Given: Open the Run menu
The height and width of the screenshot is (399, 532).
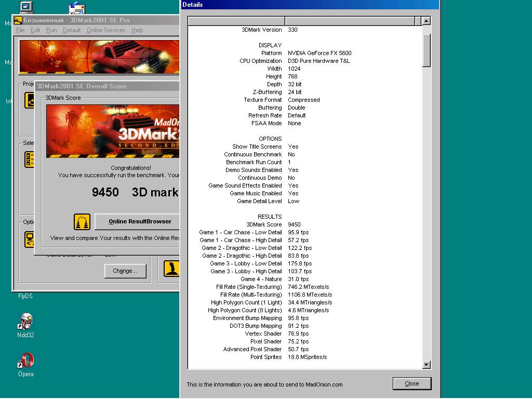Looking at the screenshot, I should 51,30.
